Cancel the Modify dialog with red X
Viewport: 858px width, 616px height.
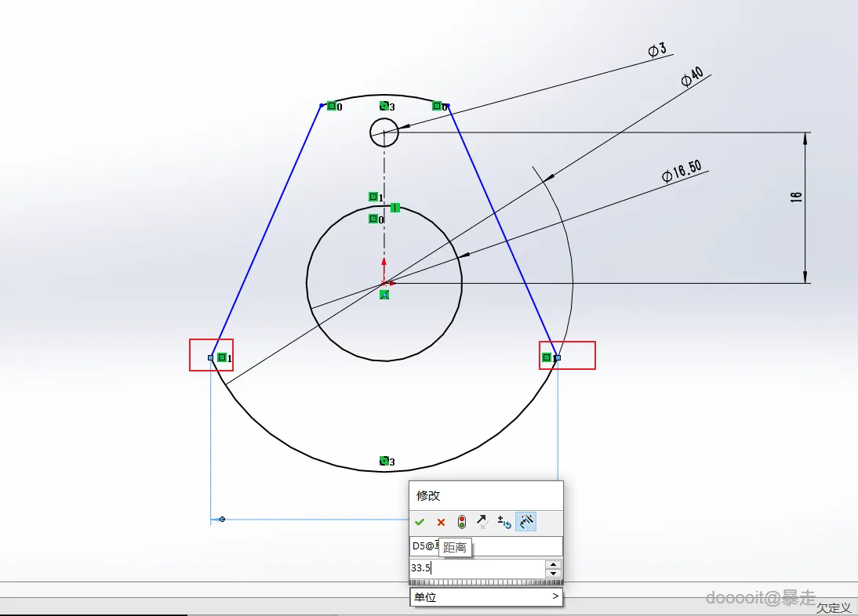[x=441, y=522]
